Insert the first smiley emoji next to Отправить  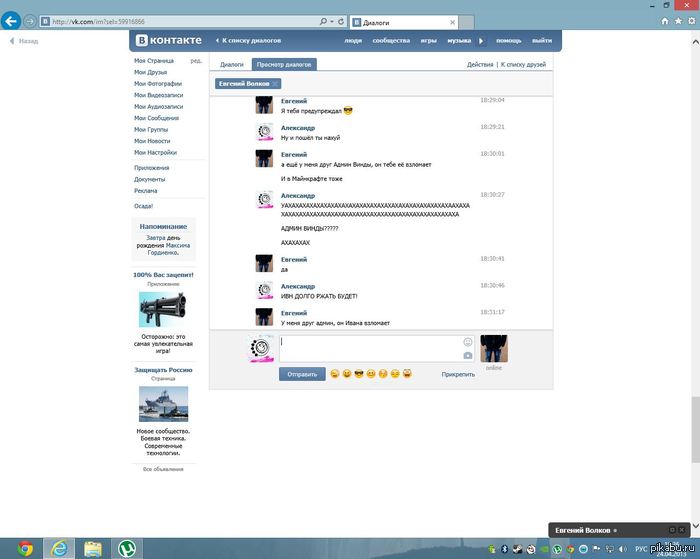pos(335,374)
